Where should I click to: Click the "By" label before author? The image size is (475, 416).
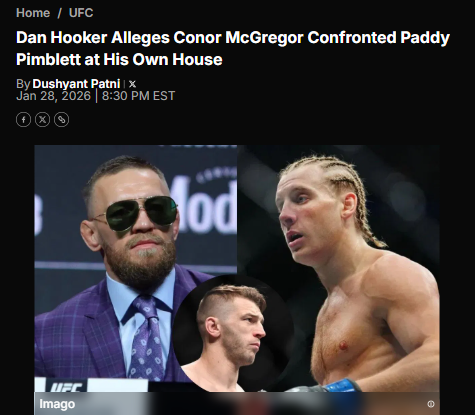click(x=23, y=84)
